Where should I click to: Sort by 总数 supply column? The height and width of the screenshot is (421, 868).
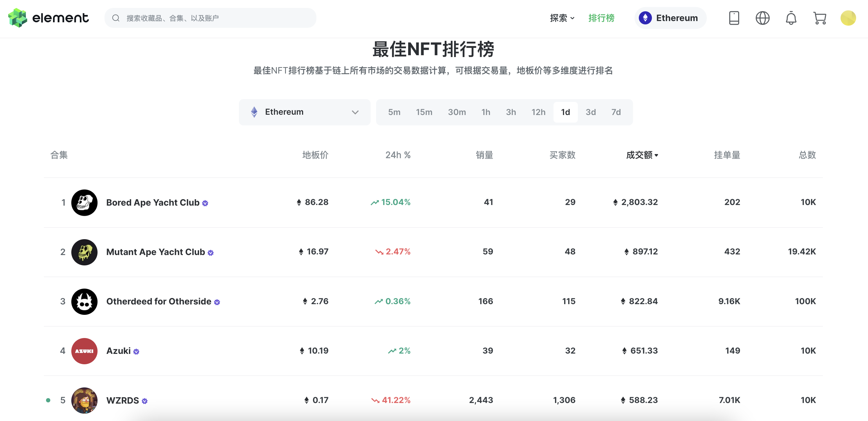tap(807, 155)
